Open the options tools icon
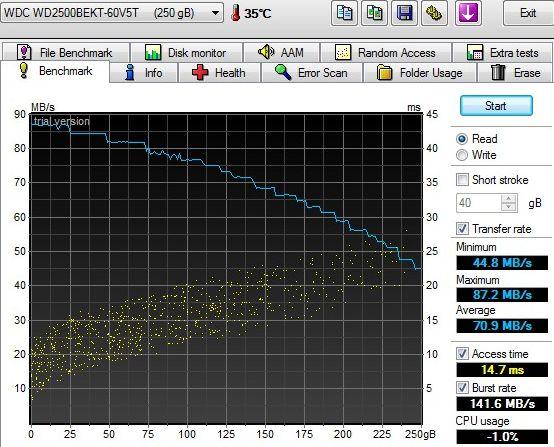 coord(434,13)
